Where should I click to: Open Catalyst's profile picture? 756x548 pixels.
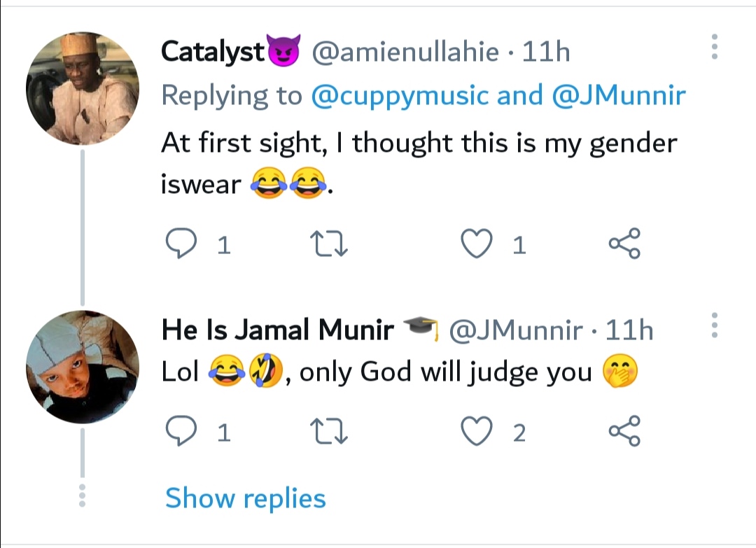[83, 89]
